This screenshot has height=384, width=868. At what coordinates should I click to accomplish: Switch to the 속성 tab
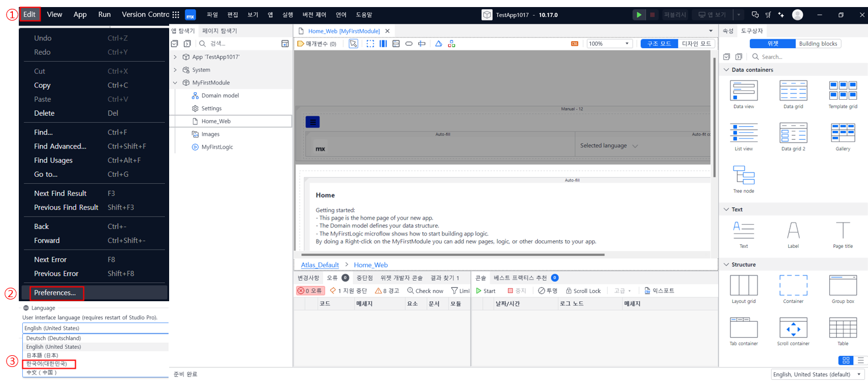click(x=728, y=31)
